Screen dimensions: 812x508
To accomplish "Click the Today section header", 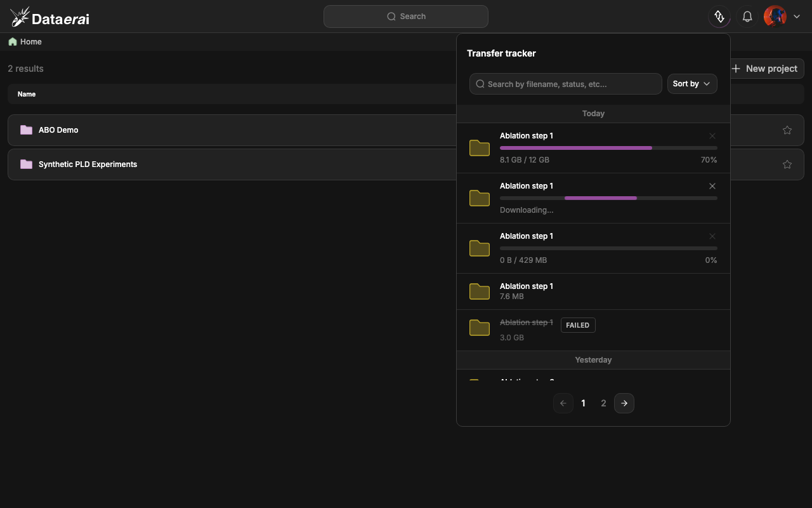I will [593, 114].
